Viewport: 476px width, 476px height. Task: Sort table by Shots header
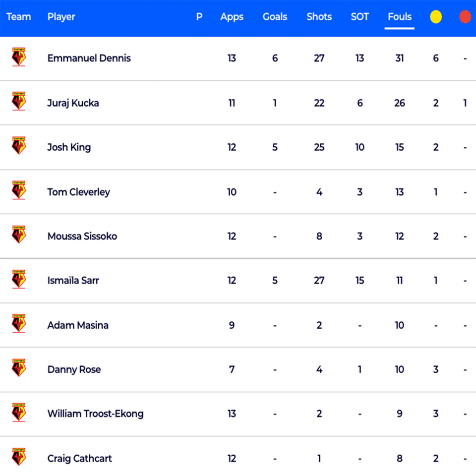(x=319, y=17)
